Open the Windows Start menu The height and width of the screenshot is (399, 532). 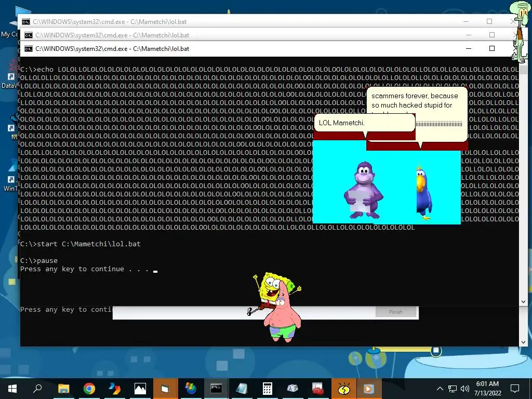click(12, 389)
